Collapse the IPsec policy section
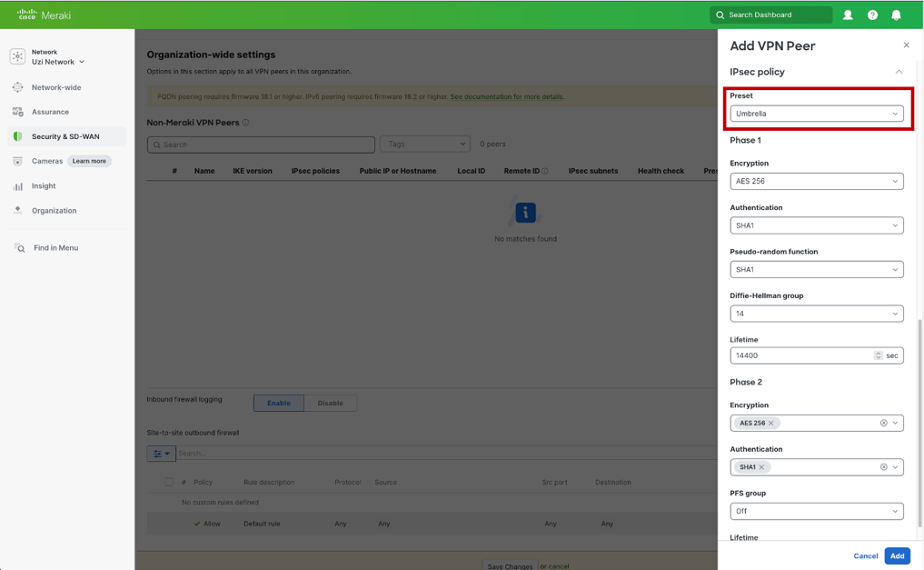 (899, 72)
